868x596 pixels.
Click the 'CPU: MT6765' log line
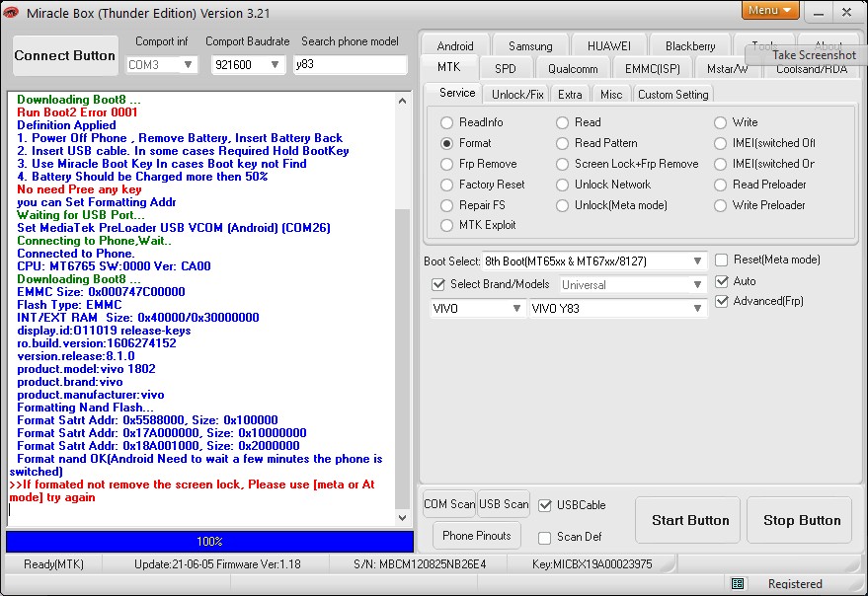[x=114, y=266]
